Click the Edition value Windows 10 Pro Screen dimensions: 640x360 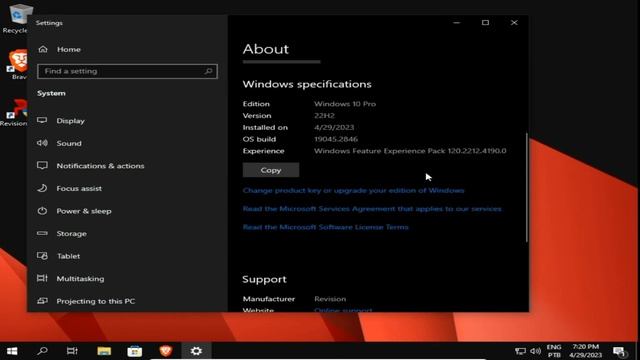(x=345, y=104)
